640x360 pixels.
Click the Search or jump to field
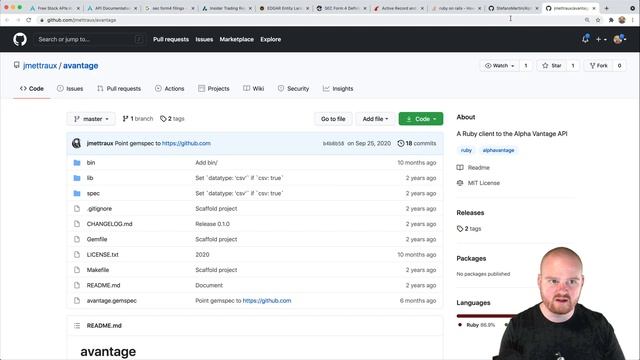point(89,39)
